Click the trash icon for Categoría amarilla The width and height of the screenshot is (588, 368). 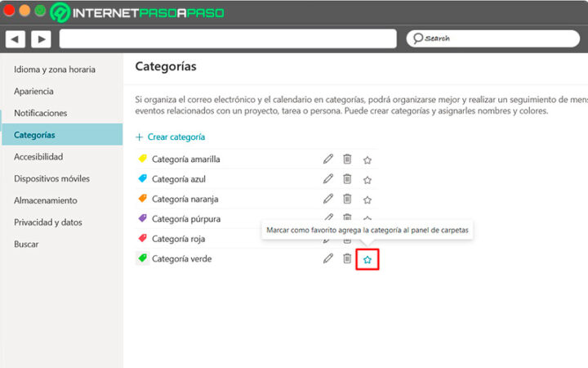pos(347,159)
